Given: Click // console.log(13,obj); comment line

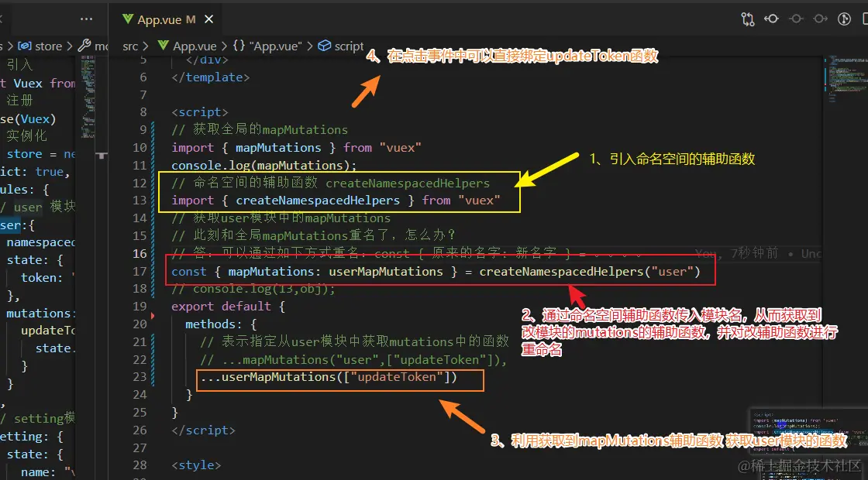Looking at the screenshot, I should pos(253,289).
